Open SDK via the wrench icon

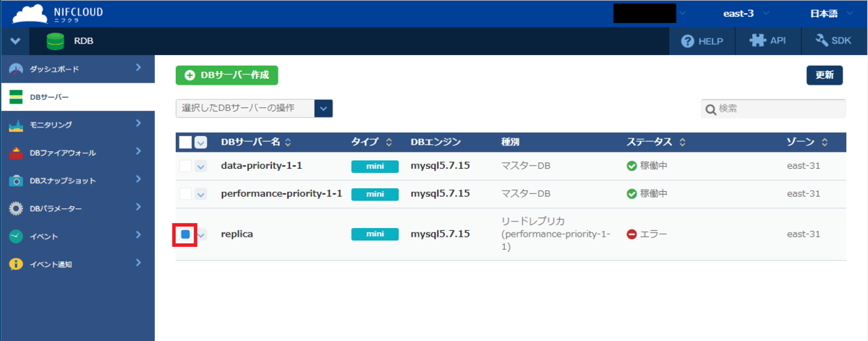(x=821, y=41)
